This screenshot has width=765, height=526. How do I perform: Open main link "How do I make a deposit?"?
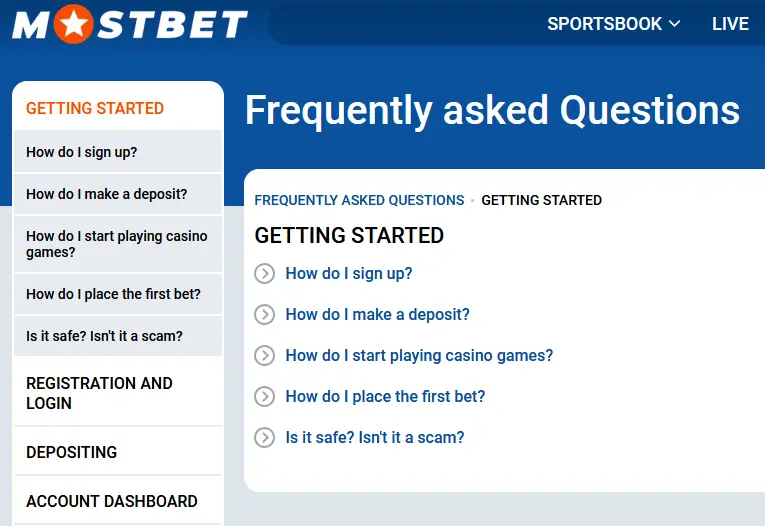[x=377, y=315]
